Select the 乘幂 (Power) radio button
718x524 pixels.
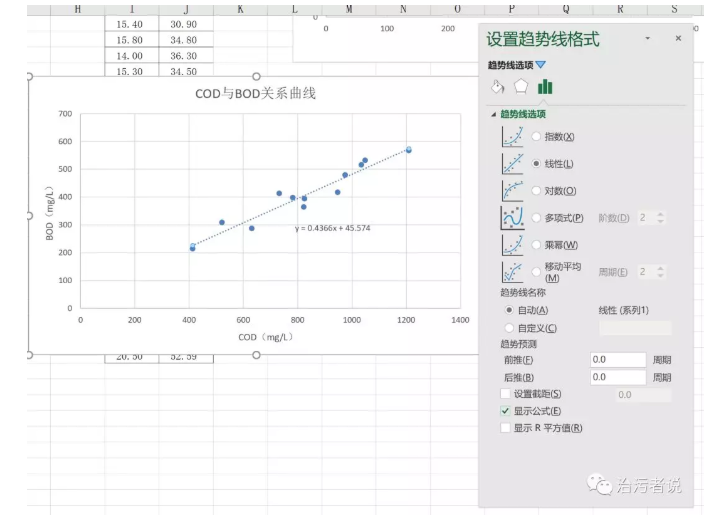[537, 245]
